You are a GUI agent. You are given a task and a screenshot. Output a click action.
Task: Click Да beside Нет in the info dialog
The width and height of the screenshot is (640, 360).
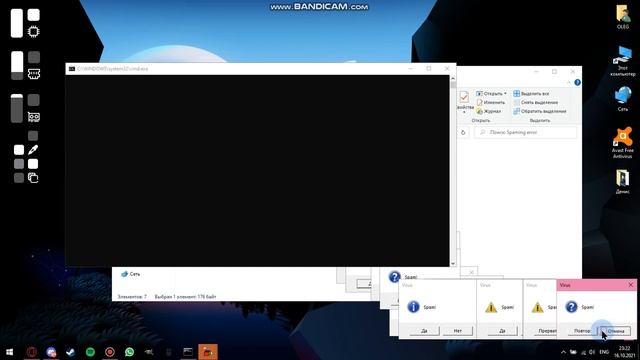pos(424,331)
